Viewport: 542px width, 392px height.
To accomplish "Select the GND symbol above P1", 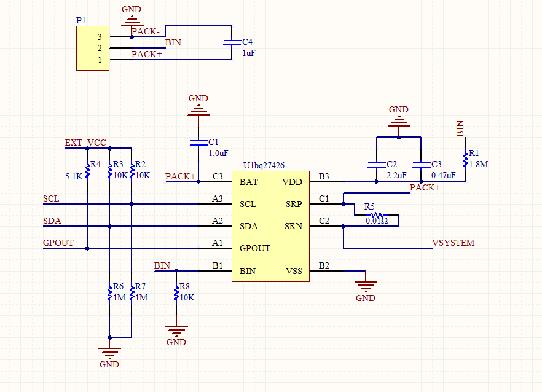I will pos(132,20).
